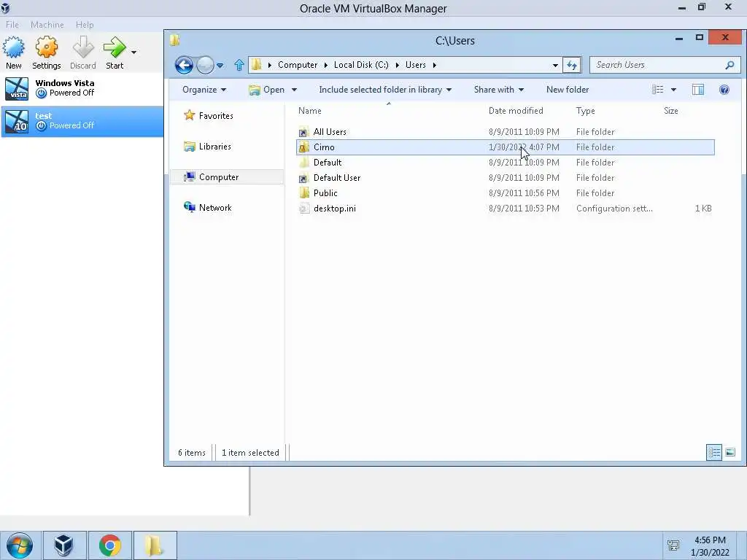This screenshot has height=560, width=747.
Task: Go back with Explorer's Back button
Action: pyautogui.click(x=184, y=65)
